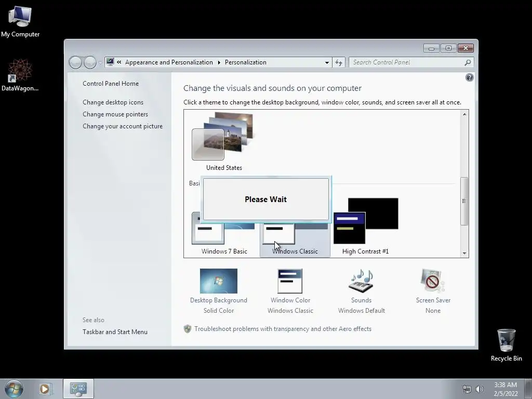Click theme list scroll down arrow

point(464,254)
